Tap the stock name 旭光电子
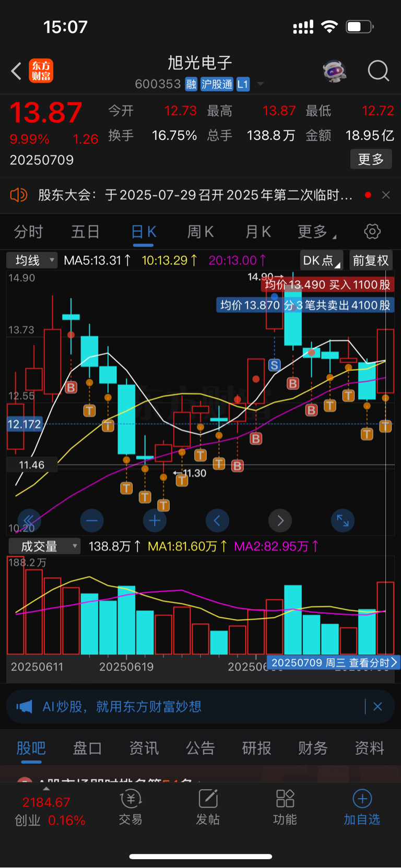Image resolution: width=401 pixels, height=868 pixels. pyautogui.click(x=200, y=63)
